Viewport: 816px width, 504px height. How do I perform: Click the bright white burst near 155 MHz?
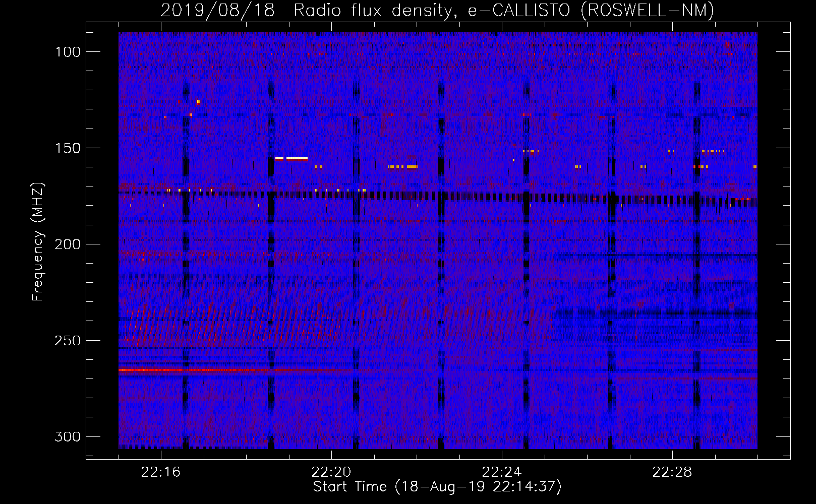click(292, 158)
